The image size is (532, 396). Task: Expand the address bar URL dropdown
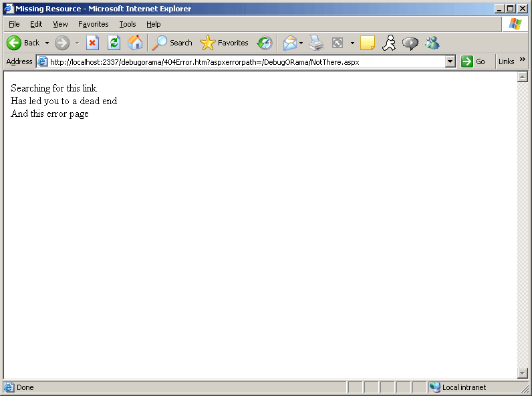[450, 61]
